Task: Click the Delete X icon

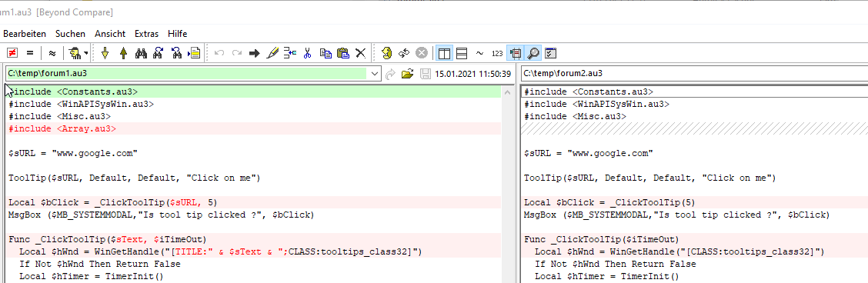Action: click(361, 53)
